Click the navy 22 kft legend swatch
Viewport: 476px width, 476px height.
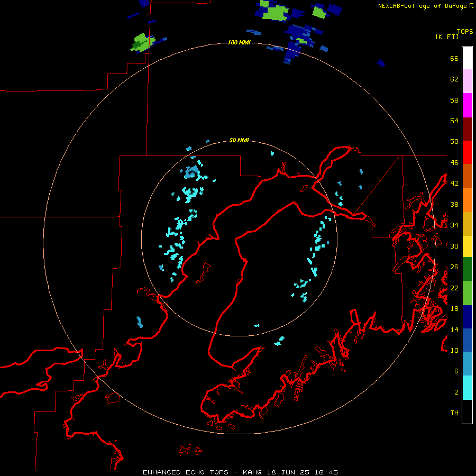click(x=467, y=317)
